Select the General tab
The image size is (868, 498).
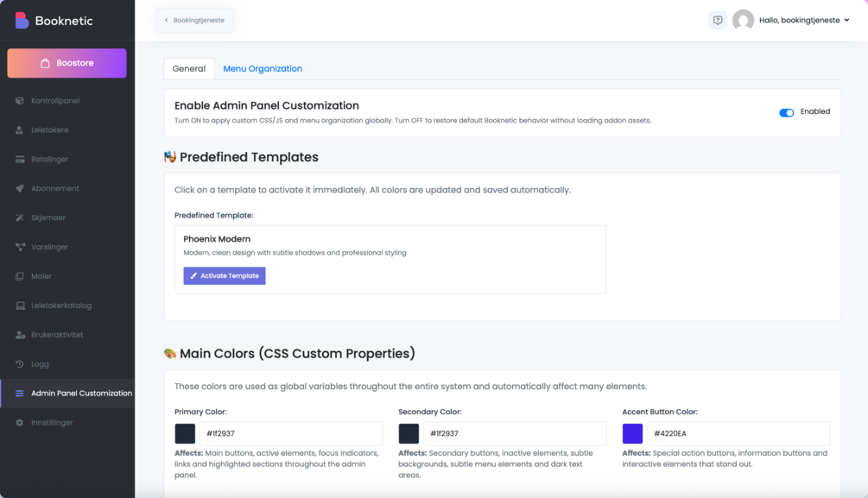click(x=188, y=69)
